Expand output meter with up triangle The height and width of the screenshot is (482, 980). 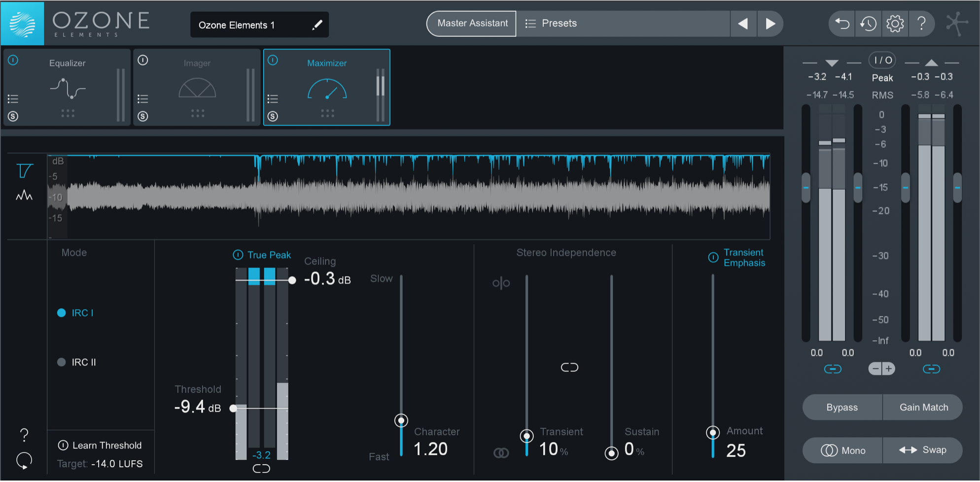pyautogui.click(x=931, y=63)
